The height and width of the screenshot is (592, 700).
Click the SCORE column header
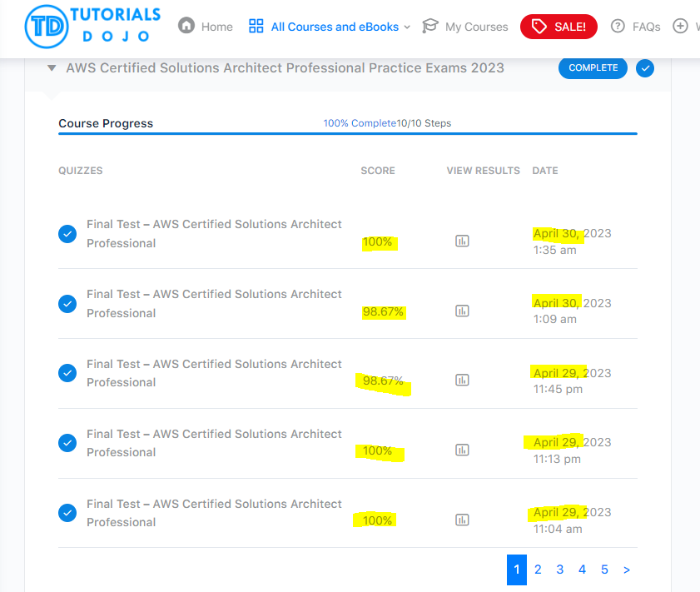(x=378, y=171)
